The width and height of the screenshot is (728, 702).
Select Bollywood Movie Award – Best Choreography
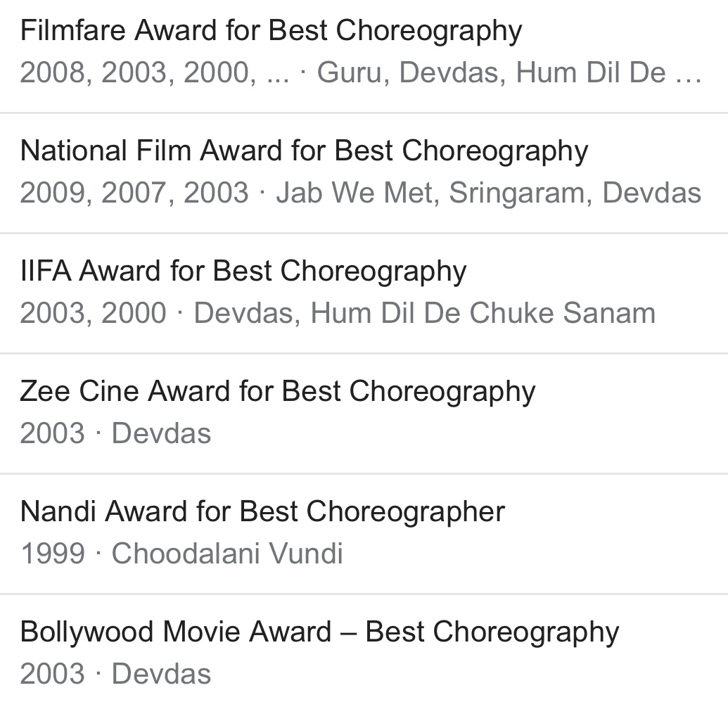click(x=319, y=632)
